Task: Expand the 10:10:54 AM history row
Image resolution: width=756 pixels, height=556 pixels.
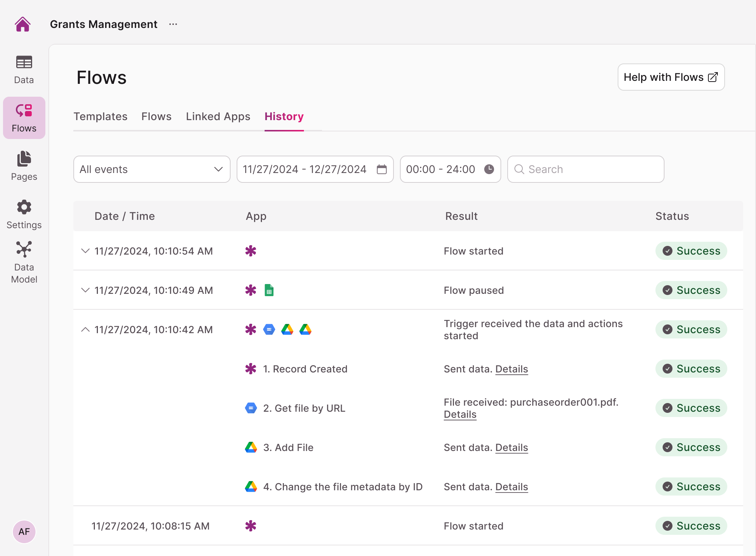Action: click(x=85, y=251)
